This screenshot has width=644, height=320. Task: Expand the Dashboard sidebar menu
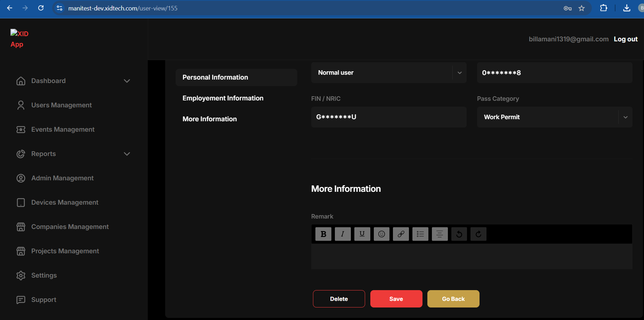coord(127,81)
